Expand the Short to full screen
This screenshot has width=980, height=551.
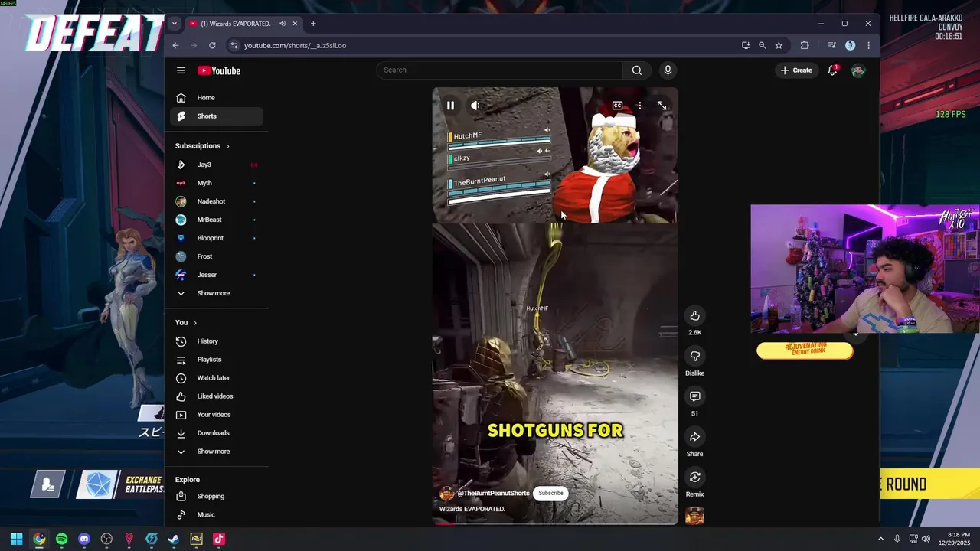point(661,106)
